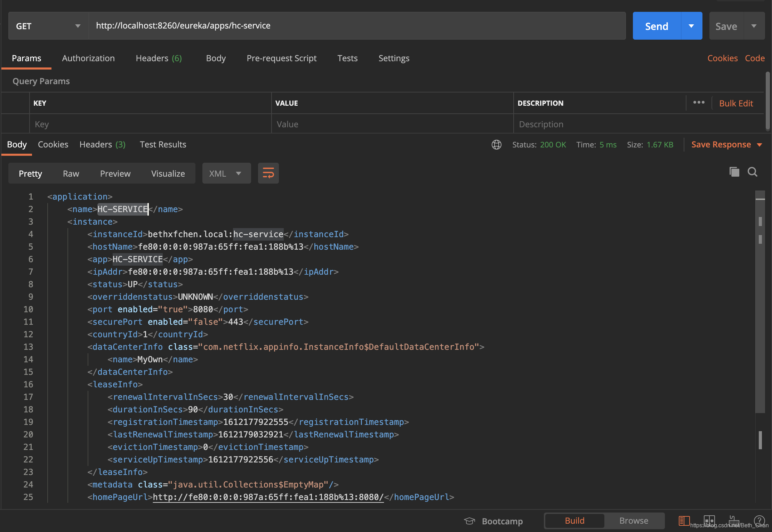Click the Bulk Edit link

[736, 103]
